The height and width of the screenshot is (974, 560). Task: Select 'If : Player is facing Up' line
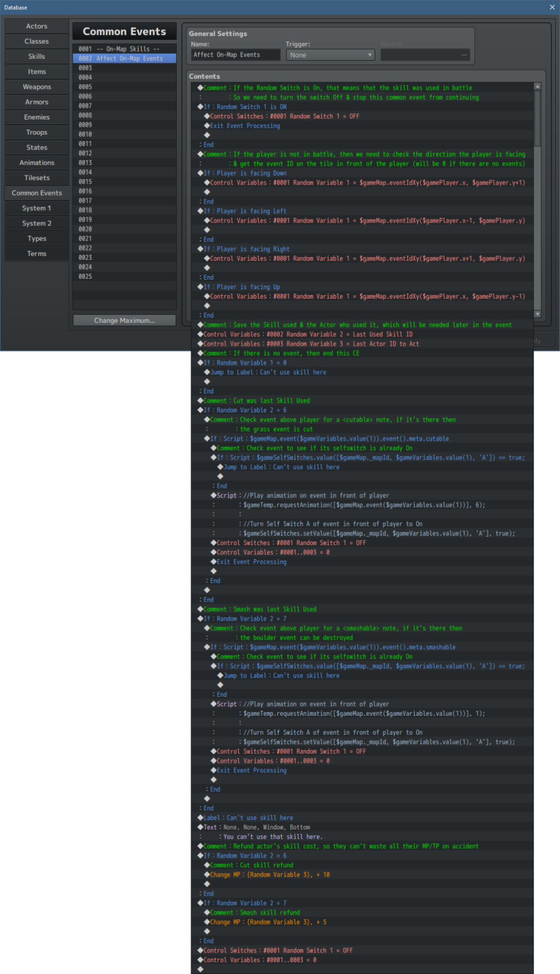click(362, 287)
